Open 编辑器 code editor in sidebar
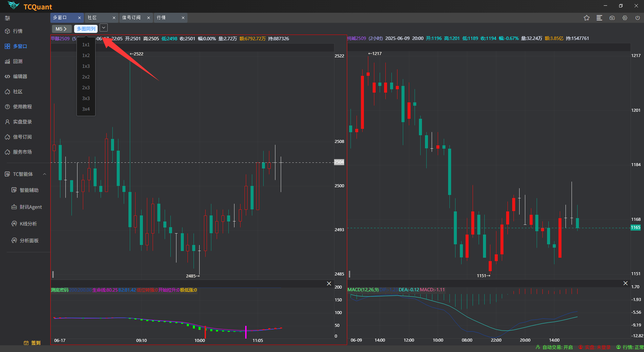The image size is (644, 352). point(20,77)
